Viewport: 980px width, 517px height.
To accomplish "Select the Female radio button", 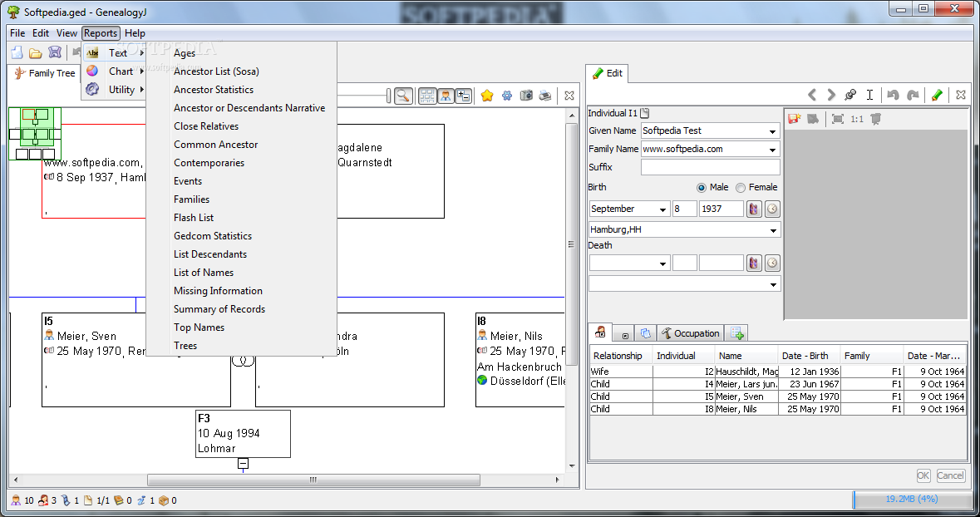I will click(741, 188).
